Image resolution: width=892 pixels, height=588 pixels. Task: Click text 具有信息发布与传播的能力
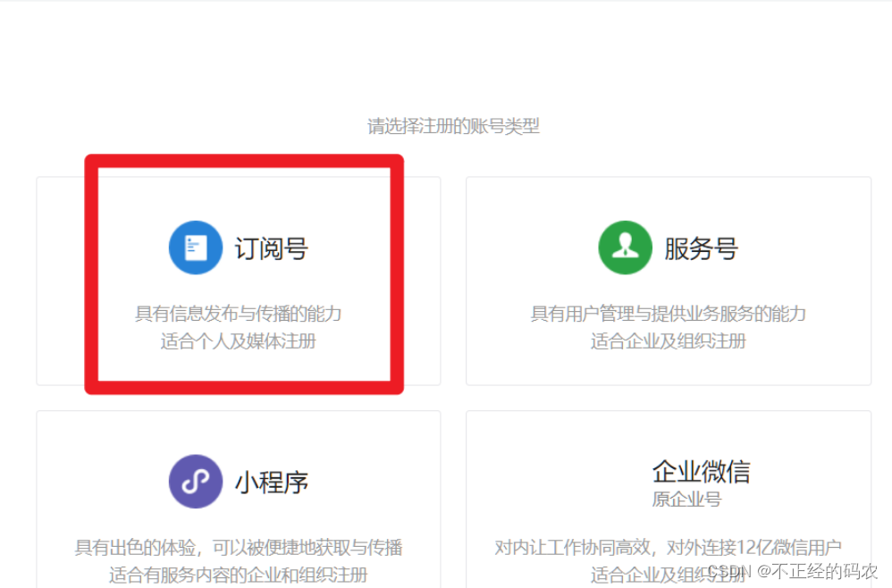239,314
